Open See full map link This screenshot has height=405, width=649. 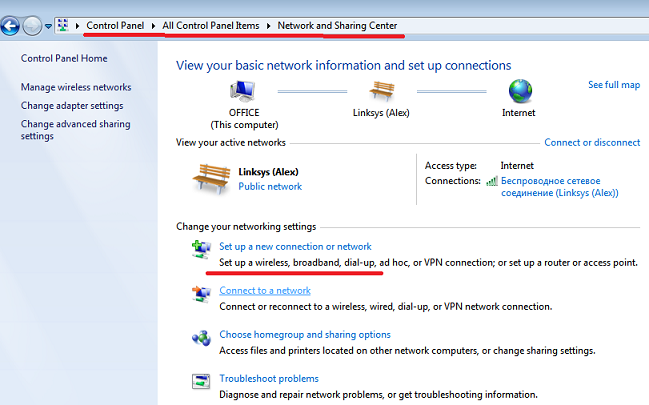(x=614, y=85)
